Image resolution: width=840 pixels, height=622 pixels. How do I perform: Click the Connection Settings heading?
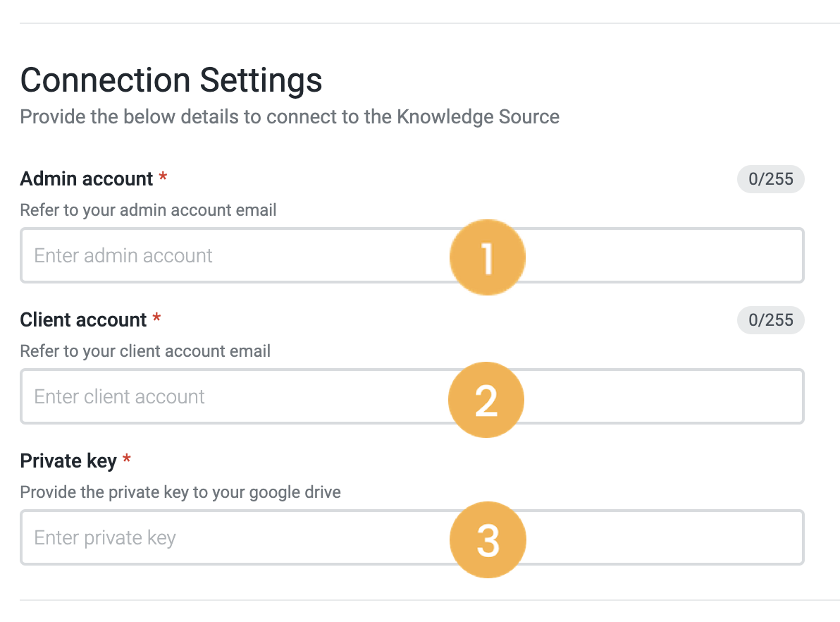click(x=171, y=80)
